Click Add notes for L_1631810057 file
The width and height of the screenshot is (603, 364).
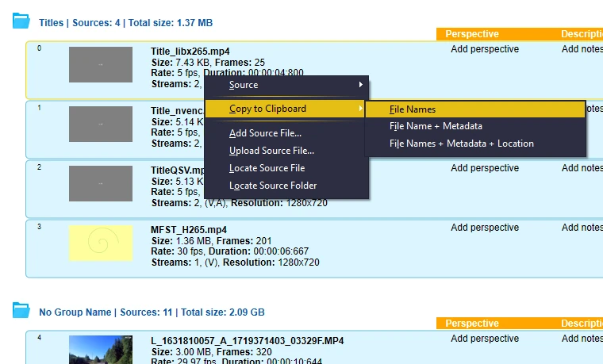tap(582, 339)
